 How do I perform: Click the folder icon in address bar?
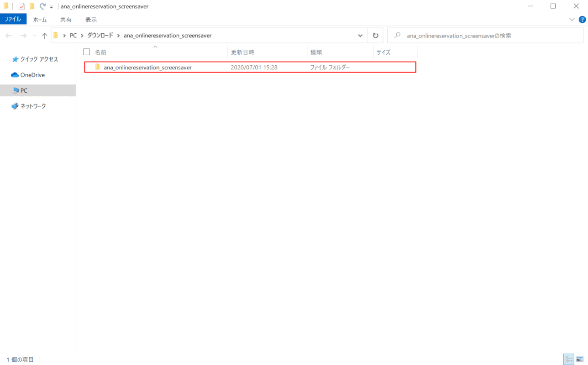(56, 35)
